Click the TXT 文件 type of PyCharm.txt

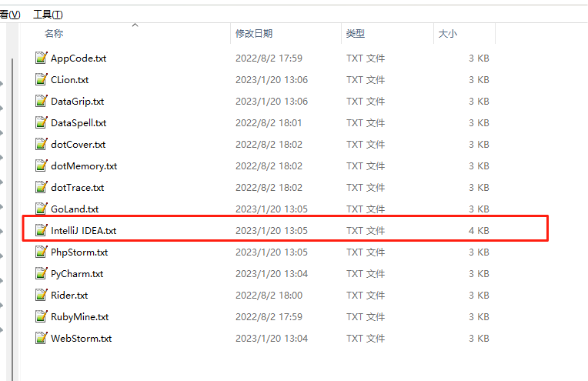(x=366, y=274)
